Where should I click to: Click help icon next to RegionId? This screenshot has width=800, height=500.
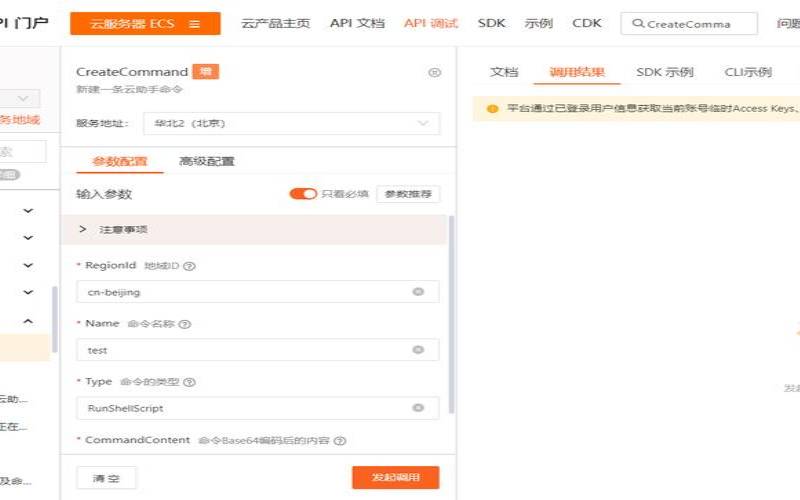click(189, 266)
